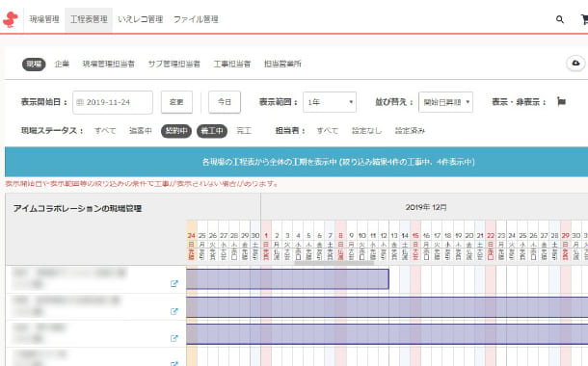Select 担当者 filter 設定済み

(410, 131)
